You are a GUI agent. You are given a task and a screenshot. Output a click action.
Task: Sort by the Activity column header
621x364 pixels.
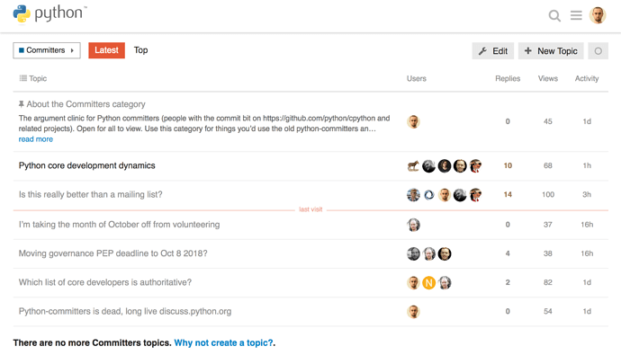[x=587, y=78]
